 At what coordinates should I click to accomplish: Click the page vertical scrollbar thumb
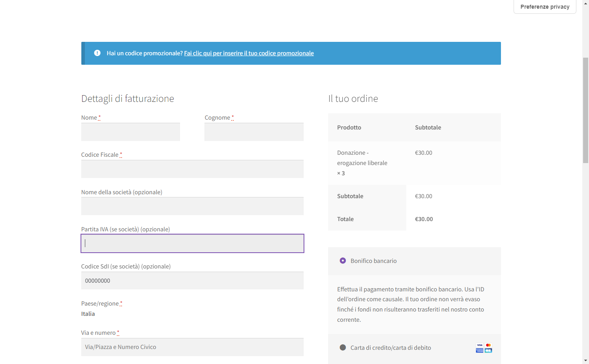click(x=586, y=110)
